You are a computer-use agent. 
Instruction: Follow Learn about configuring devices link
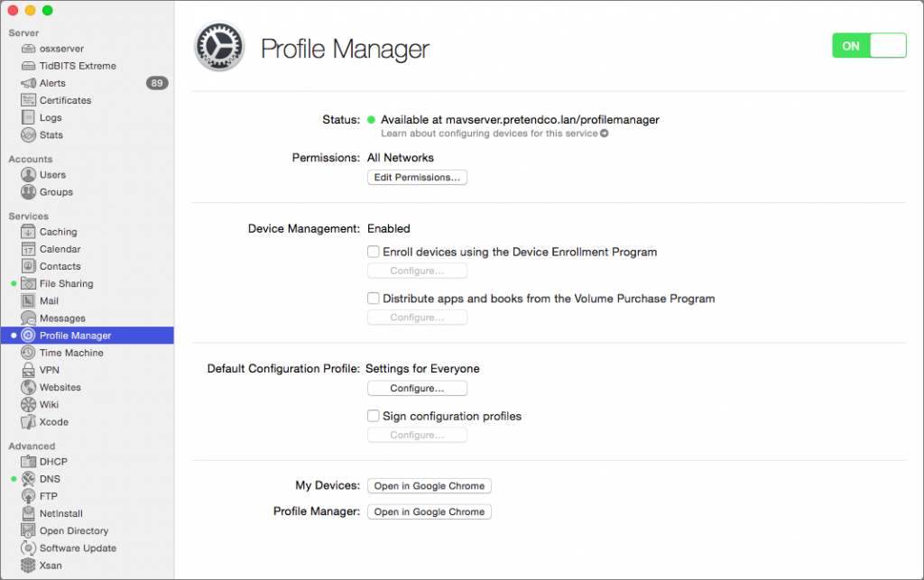click(x=494, y=133)
